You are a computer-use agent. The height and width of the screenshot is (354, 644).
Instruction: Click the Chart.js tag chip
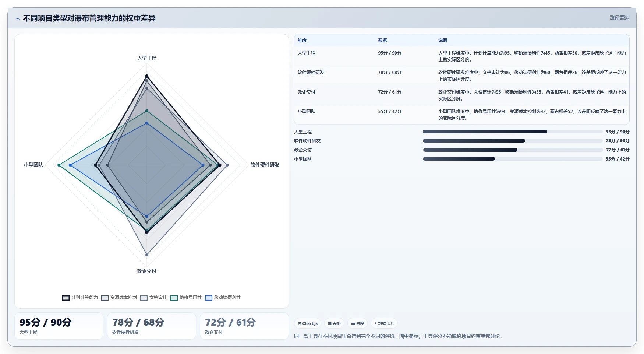pyautogui.click(x=308, y=323)
